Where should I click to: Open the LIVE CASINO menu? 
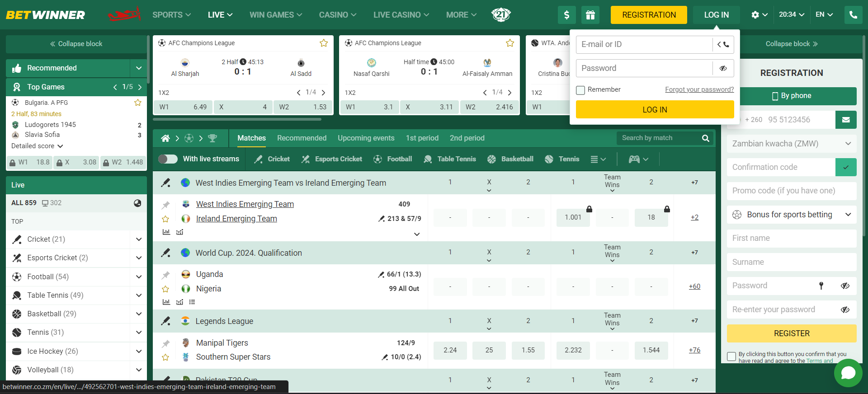coord(401,15)
